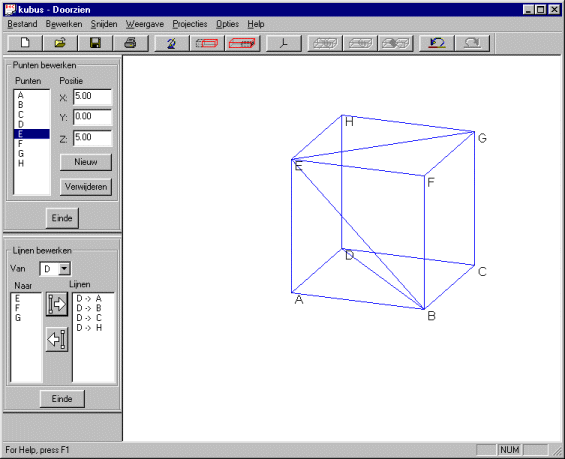Screen dimensions: 565x459
Task: Click the Nieuw button
Action: [x=86, y=162]
